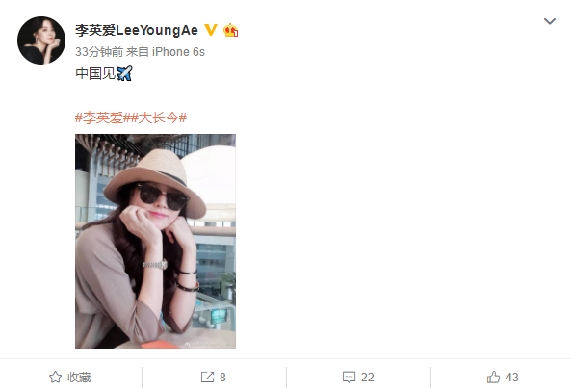Click the 中国见 post text
Screen dimensions: 571x392
[95, 73]
